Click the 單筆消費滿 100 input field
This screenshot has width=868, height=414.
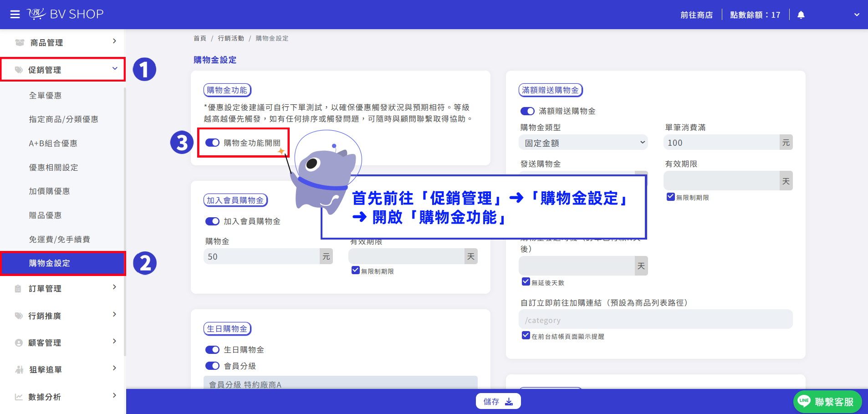tap(721, 143)
